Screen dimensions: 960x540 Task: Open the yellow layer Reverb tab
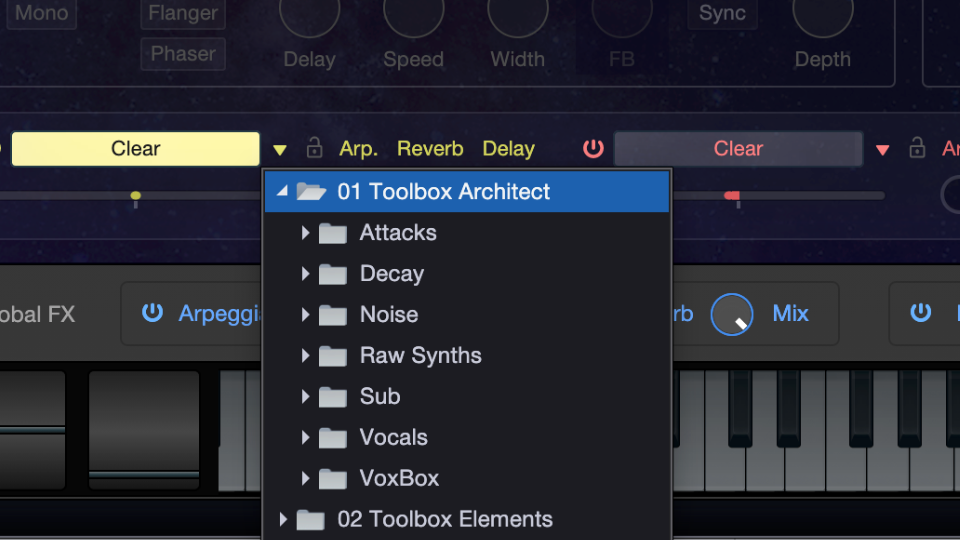[430, 149]
